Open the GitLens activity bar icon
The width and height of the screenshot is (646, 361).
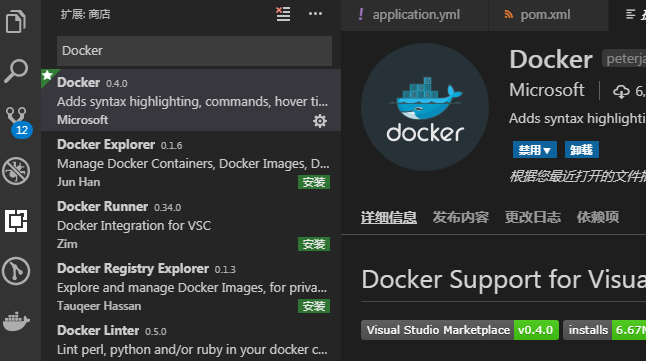pos(16,271)
